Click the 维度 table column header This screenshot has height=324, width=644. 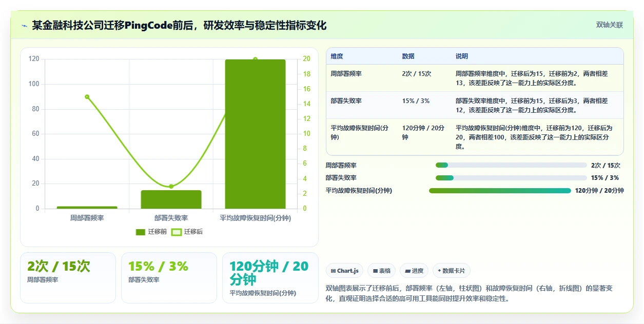click(x=337, y=56)
